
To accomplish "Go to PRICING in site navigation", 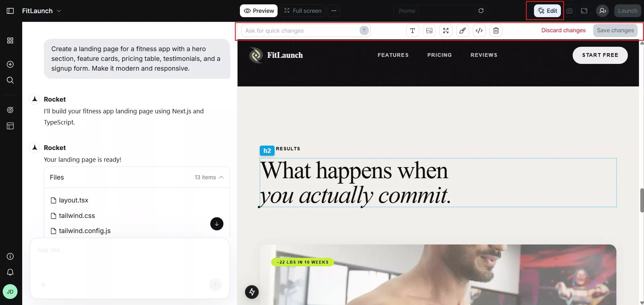I will coord(439,55).
